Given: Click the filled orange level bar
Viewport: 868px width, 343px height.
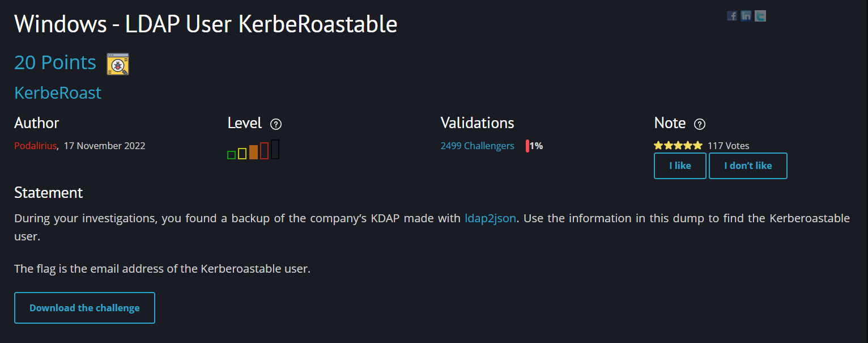Looking at the screenshot, I should [253, 152].
